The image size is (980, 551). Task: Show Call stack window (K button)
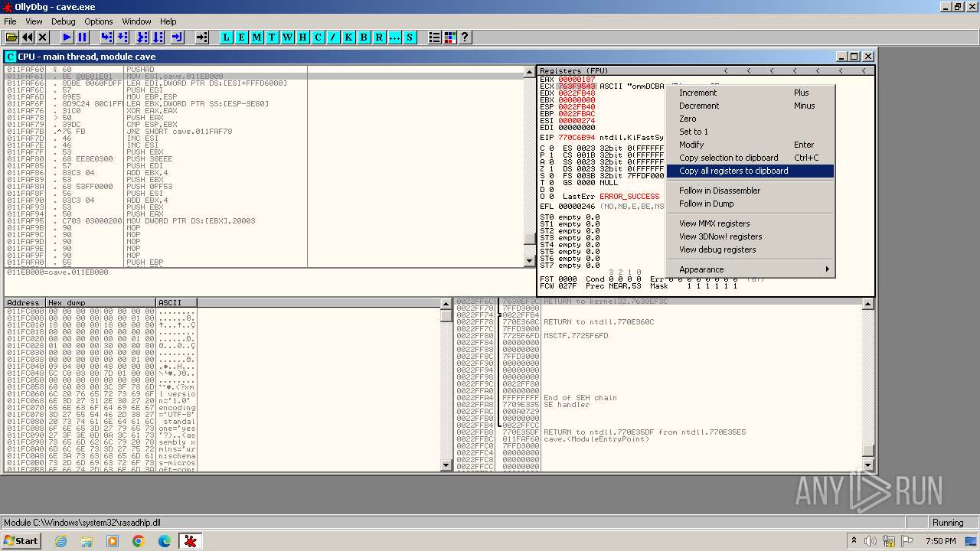[x=349, y=37]
